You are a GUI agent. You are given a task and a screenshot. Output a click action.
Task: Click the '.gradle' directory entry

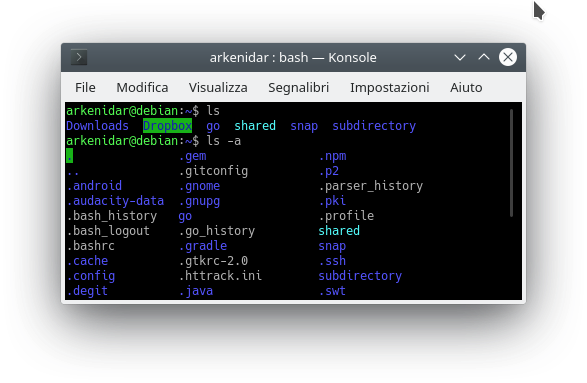pos(203,246)
